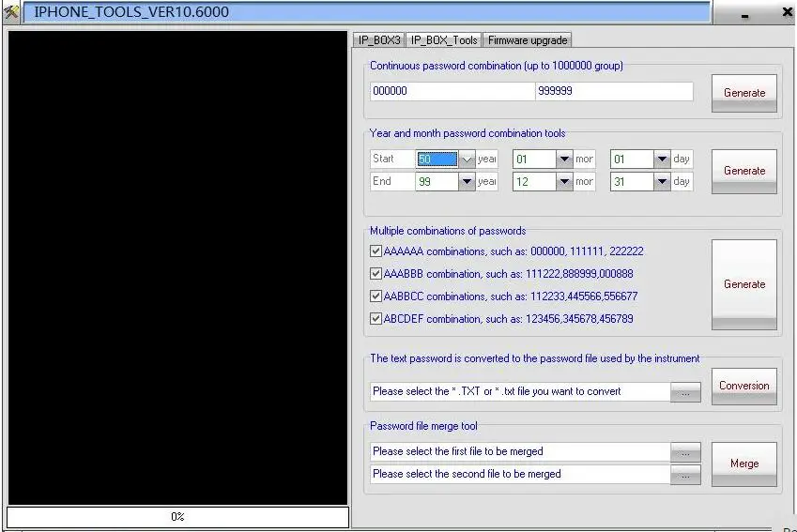Click the 'Multiple combinations of passwords' label
This screenshot has width=797, height=532.
[448, 231]
